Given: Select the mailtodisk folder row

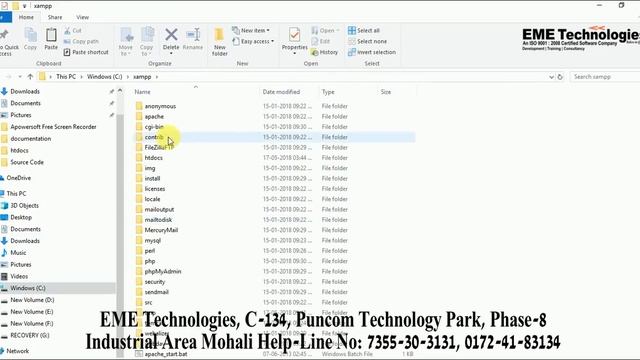Looking at the screenshot, I should 276,220.
